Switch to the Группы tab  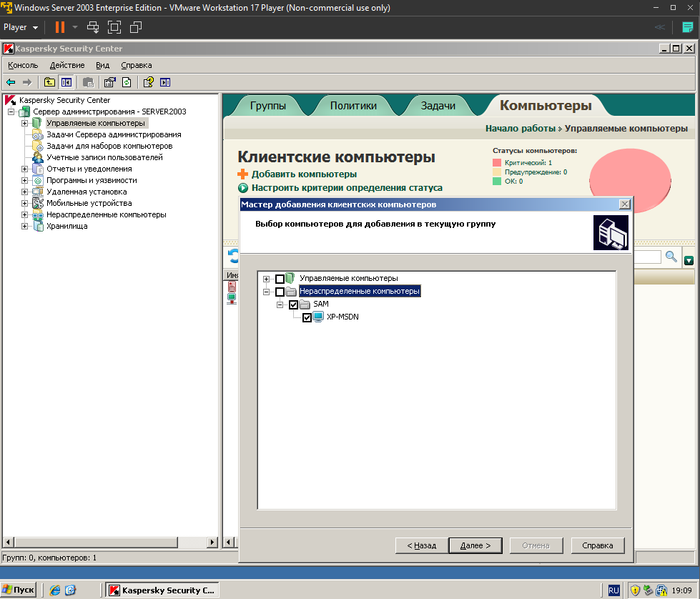(x=268, y=106)
